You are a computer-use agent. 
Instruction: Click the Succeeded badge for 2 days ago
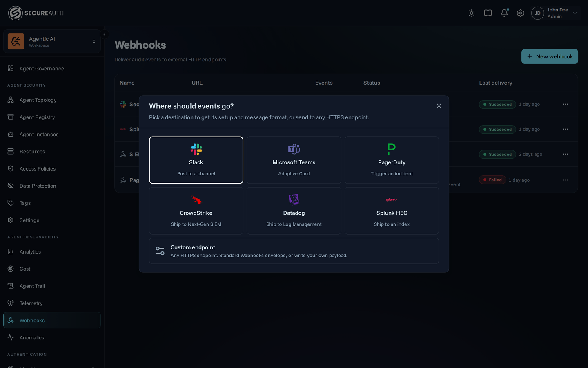497,154
